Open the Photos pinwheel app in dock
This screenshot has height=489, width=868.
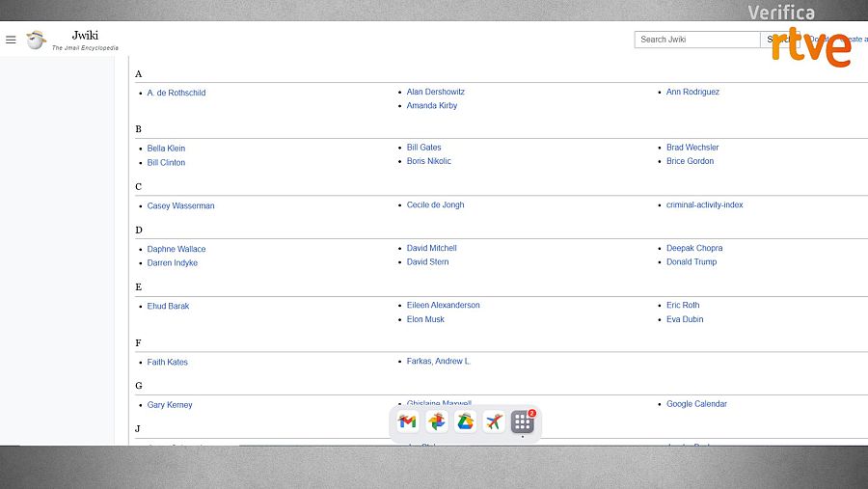(437, 421)
